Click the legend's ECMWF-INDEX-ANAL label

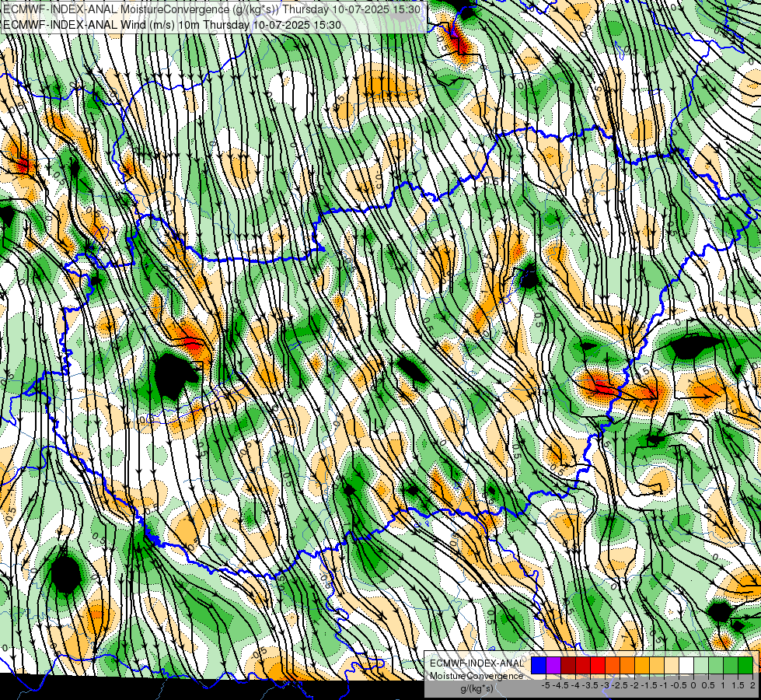[476, 663]
